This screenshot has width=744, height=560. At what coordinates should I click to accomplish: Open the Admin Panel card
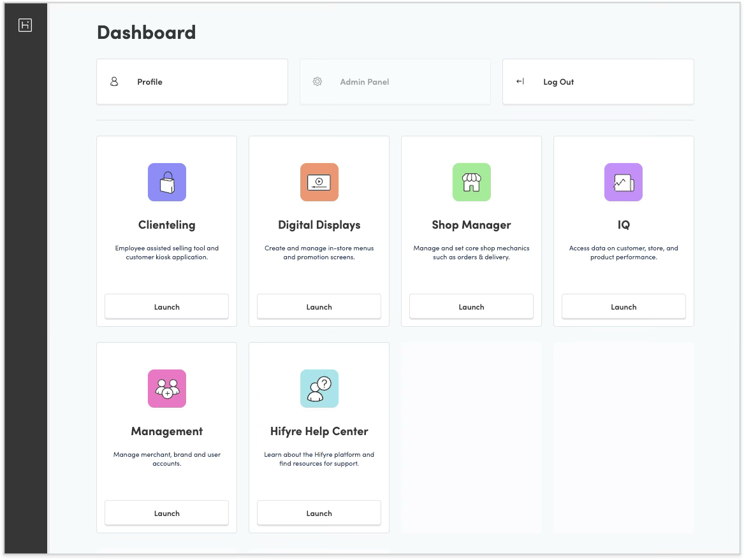[x=395, y=82]
